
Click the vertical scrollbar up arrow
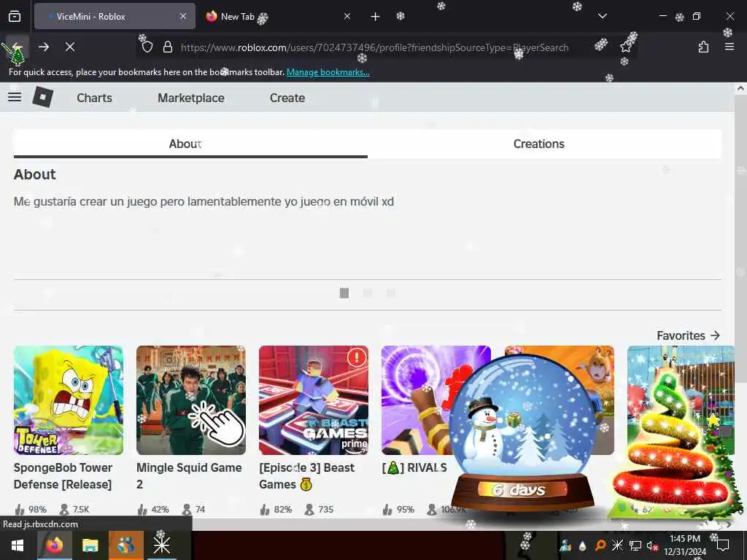(x=740, y=88)
